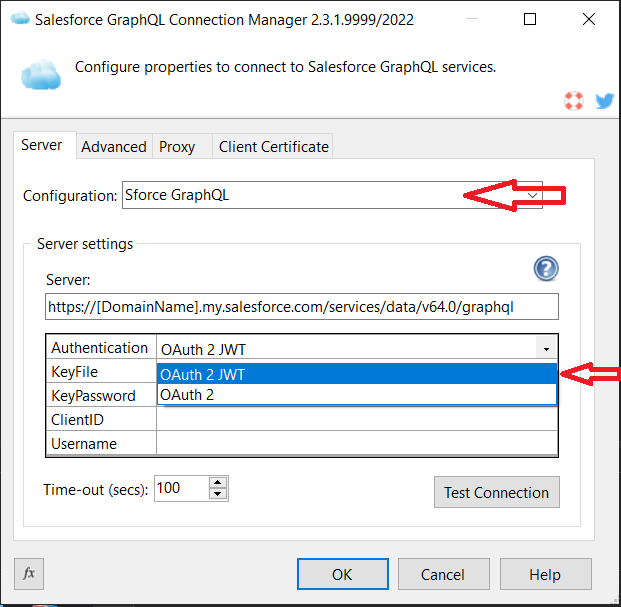Increase time-out with up spinner arrow
This screenshot has width=621, height=607.
(x=218, y=482)
